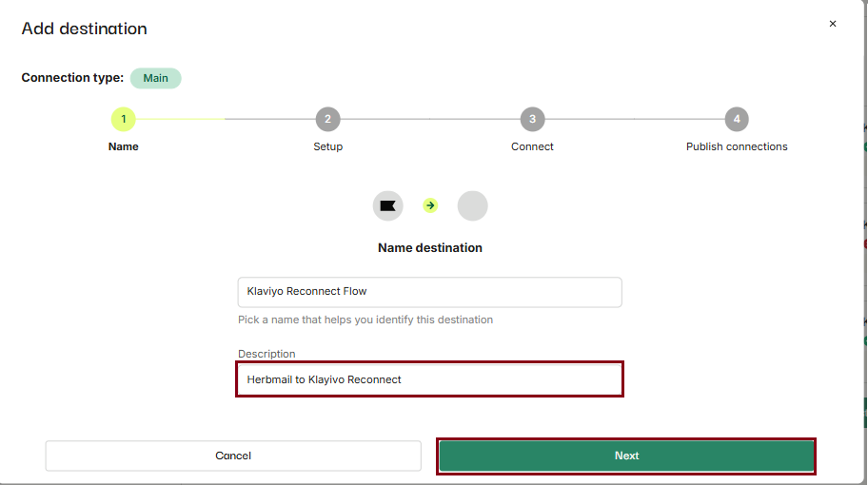The width and height of the screenshot is (868, 485).
Task: Click the Description field label
Action: (266, 354)
